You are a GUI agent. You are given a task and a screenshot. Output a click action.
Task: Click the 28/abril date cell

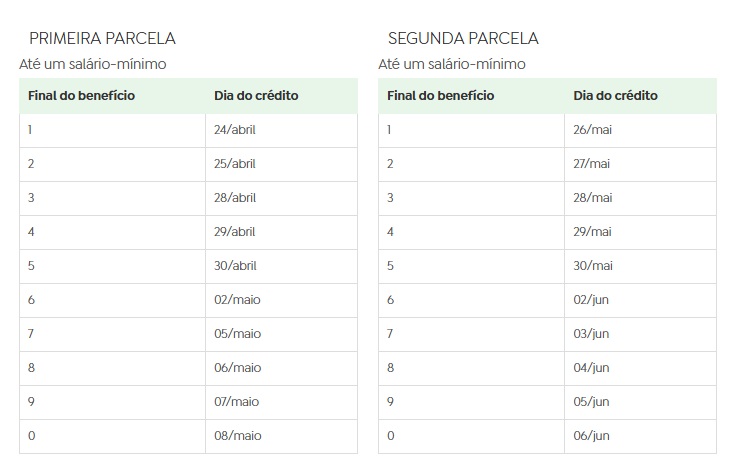236,198
